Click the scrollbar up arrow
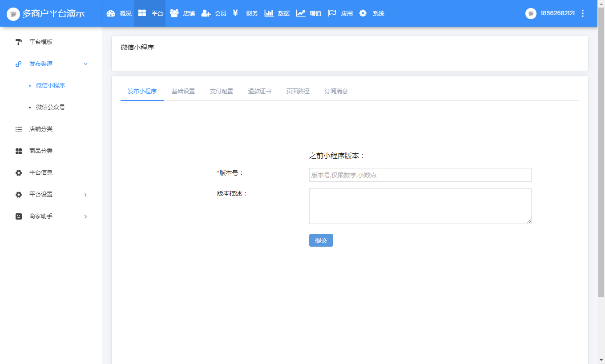605x364 pixels. (x=601, y=3)
